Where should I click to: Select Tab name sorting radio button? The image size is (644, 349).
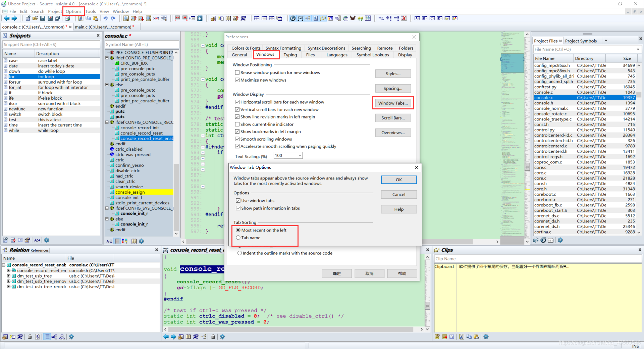click(x=238, y=238)
